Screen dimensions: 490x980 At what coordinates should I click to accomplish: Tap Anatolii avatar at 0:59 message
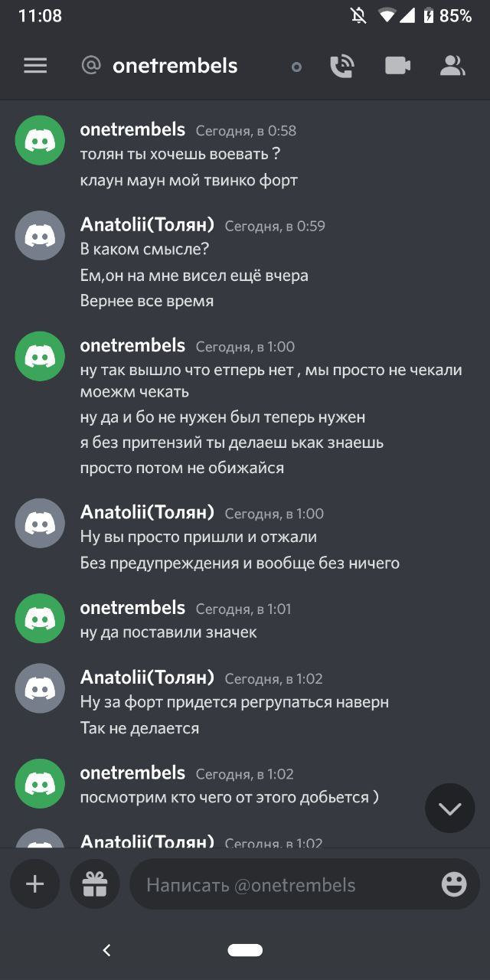tap(40, 236)
